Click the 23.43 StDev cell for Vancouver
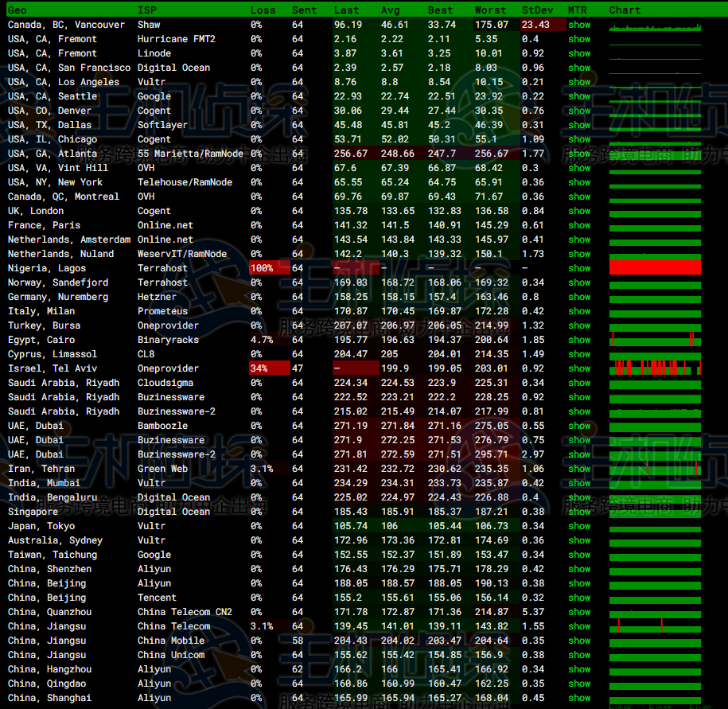Screen dimensions: 728x709 (539, 25)
